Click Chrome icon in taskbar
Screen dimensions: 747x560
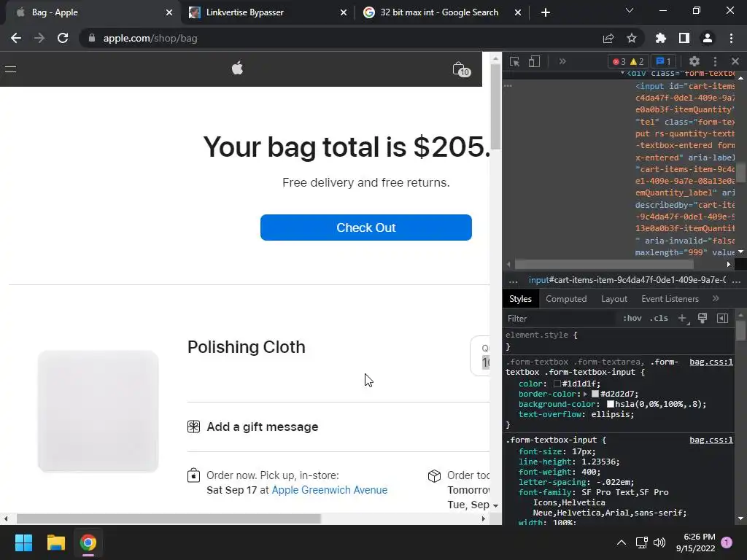pyautogui.click(x=88, y=542)
